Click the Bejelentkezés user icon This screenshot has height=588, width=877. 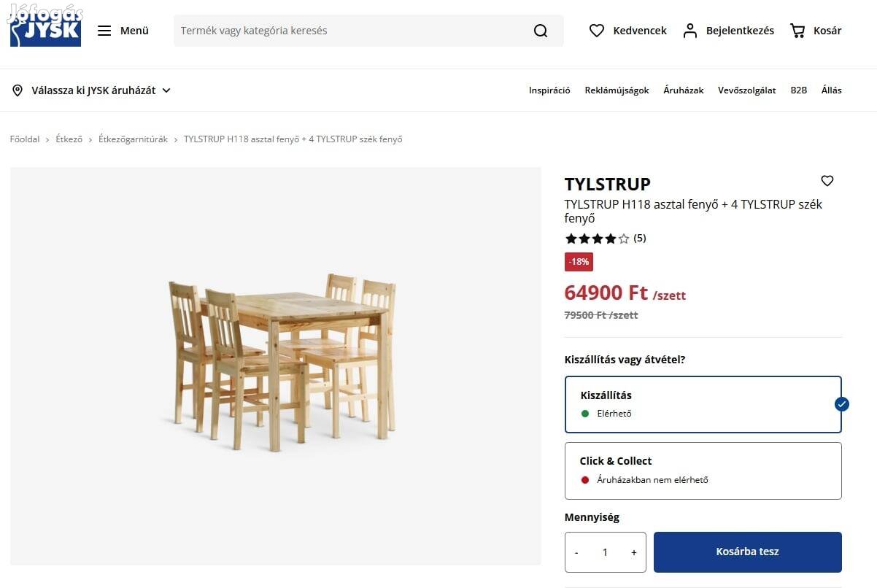pyautogui.click(x=689, y=31)
